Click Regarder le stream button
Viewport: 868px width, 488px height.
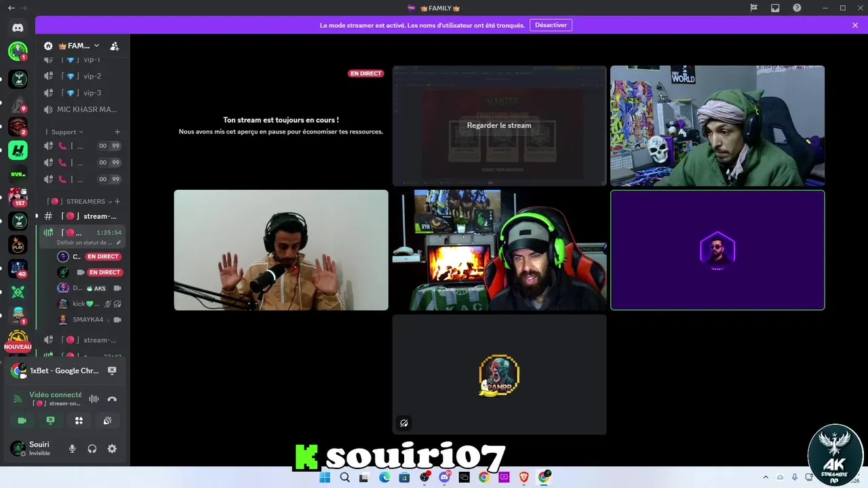click(499, 125)
